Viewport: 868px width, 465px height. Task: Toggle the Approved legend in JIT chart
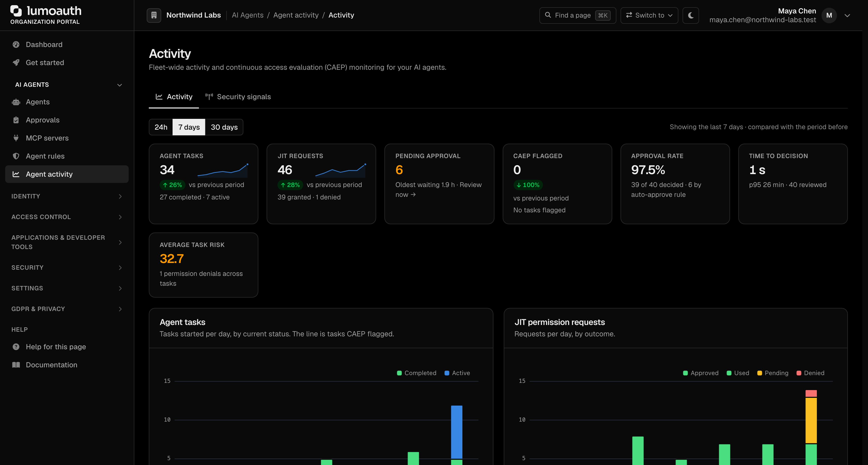(x=701, y=373)
